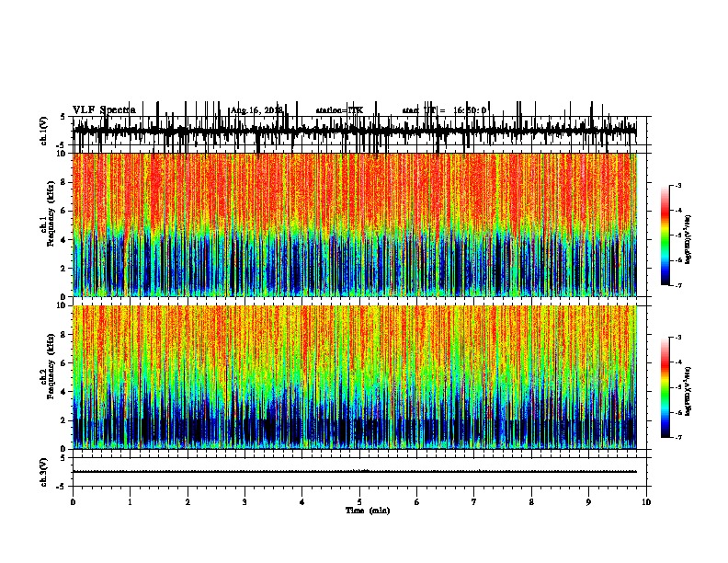Click the '-7' value on ch.2 color bar
This screenshot has height=563, width=728.
[677, 438]
